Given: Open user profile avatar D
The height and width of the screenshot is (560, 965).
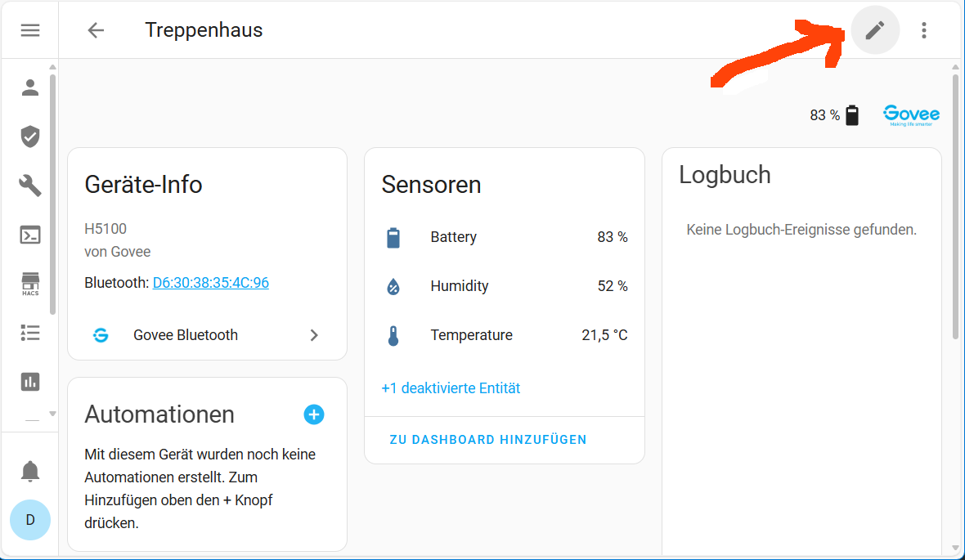Looking at the screenshot, I should (30, 520).
